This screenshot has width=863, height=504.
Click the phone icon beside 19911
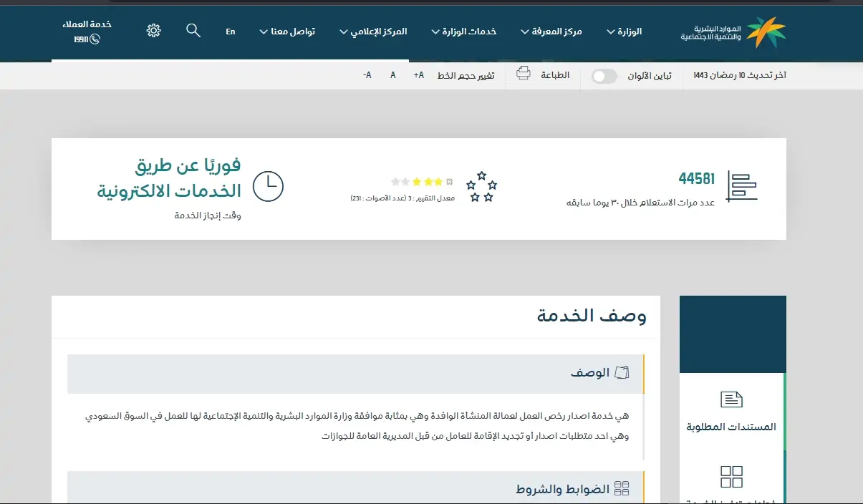click(95, 39)
